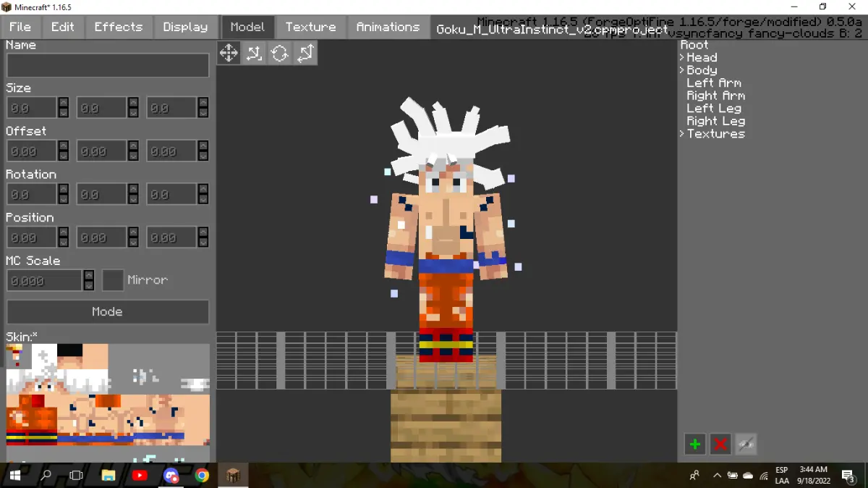
Task: Click the MC Scale value field
Action: click(x=45, y=280)
